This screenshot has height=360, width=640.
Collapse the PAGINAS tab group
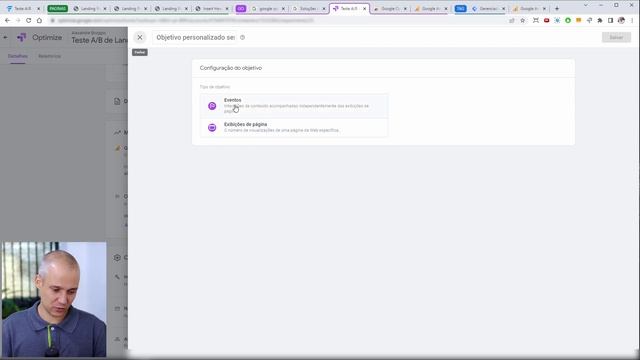tap(58, 9)
